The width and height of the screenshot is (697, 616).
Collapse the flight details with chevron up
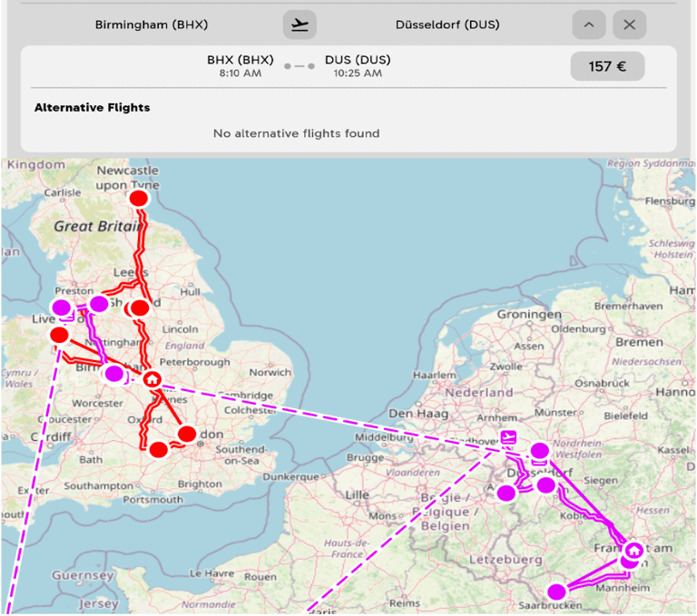(x=588, y=24)
